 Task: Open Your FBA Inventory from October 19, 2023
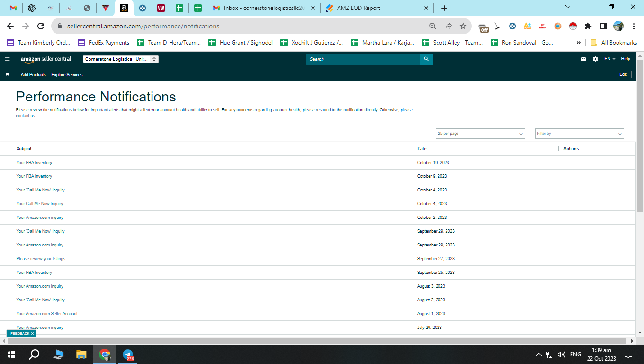[34, 163]
